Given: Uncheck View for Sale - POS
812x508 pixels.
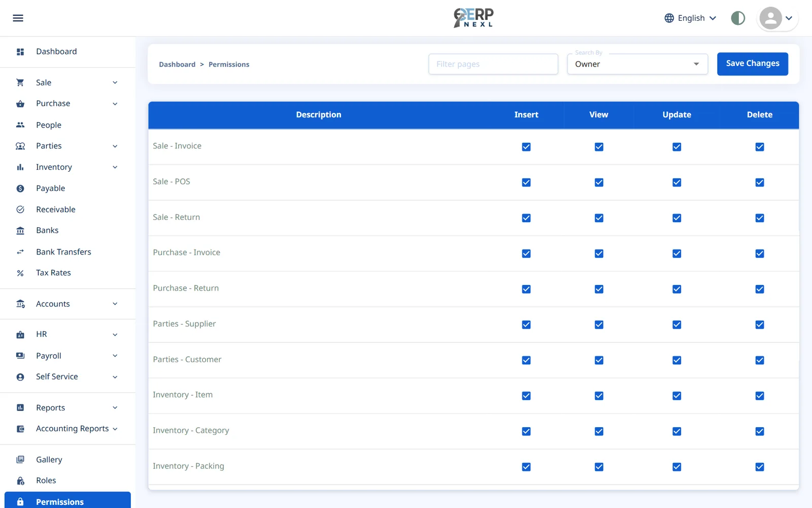Looking at the screenshot, I should [599, 182].
